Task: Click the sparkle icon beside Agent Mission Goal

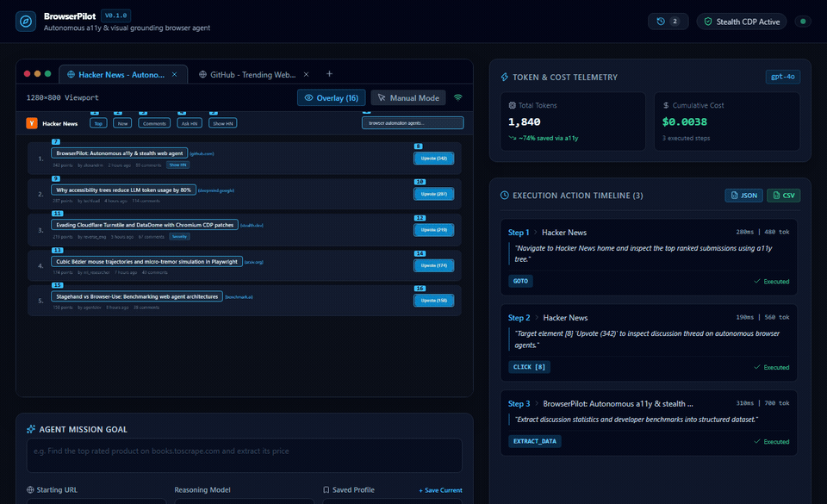Action: click(x=31, y=429)
